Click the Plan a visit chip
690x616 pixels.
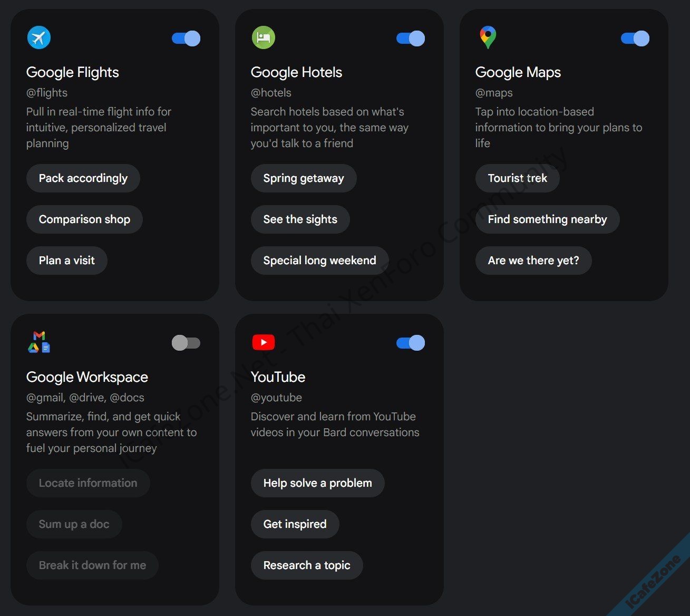click(x=67, y=261)
